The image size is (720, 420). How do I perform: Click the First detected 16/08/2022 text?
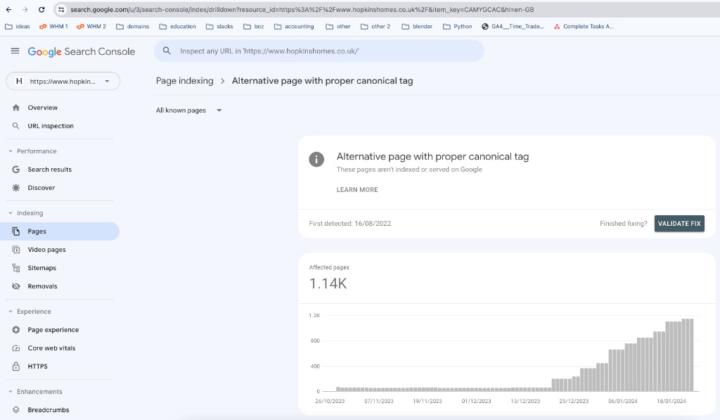[x=350, y=224]
